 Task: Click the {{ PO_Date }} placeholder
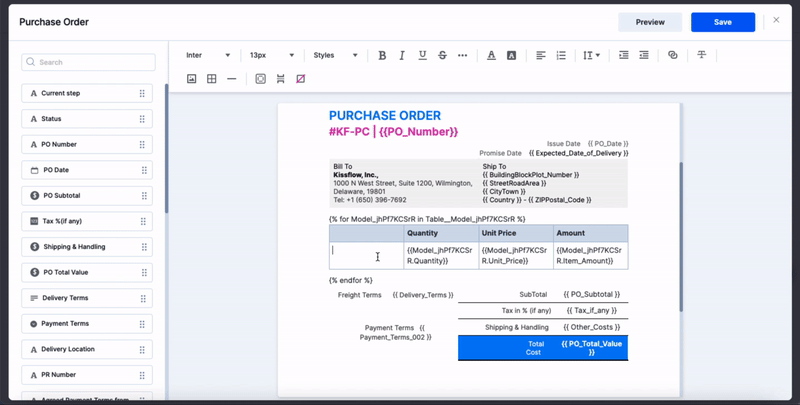coord(608,144)
